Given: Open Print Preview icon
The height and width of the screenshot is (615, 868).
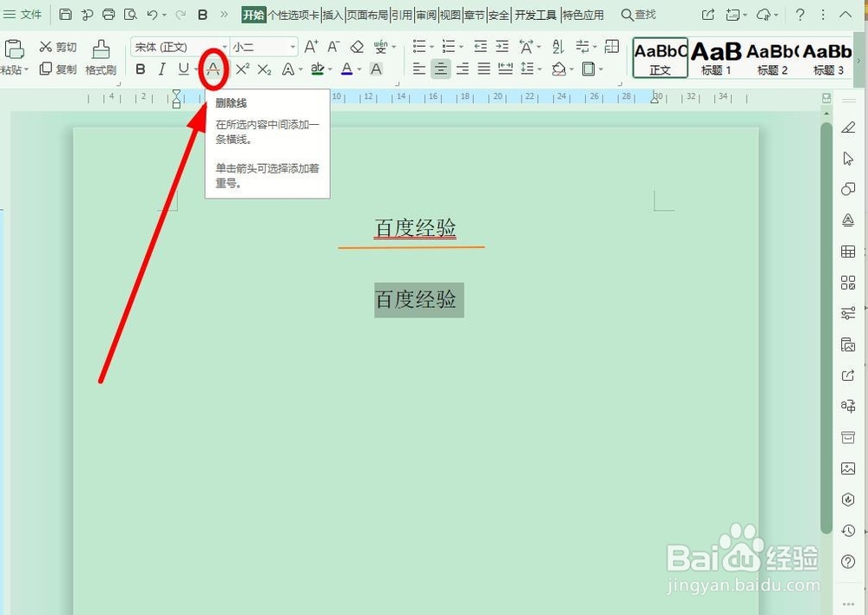Looking at the screenshot, I should (131, 15).
